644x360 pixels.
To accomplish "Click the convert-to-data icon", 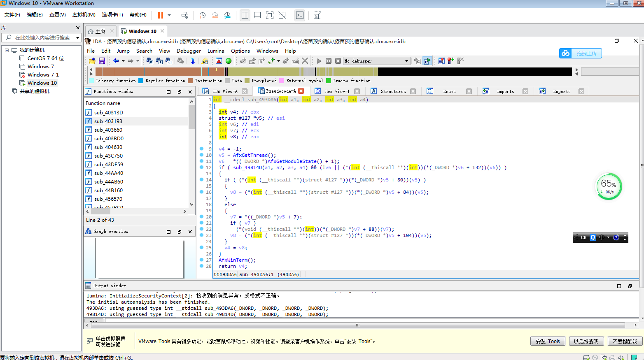I will (252, 61).
